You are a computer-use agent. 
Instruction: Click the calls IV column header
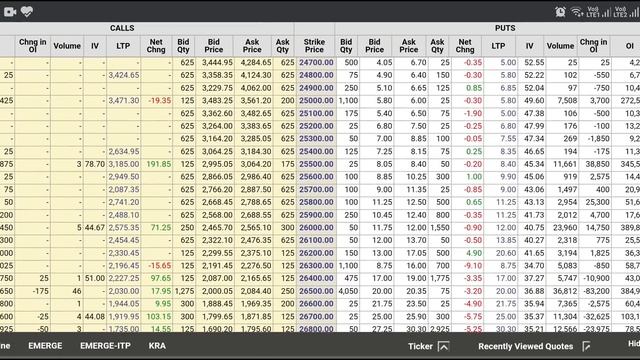tap(95, 46)
